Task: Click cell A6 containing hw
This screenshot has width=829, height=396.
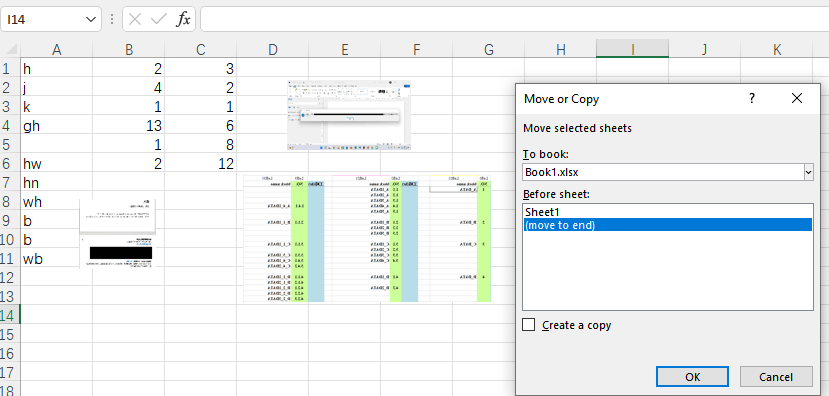Action: (57, 164)
